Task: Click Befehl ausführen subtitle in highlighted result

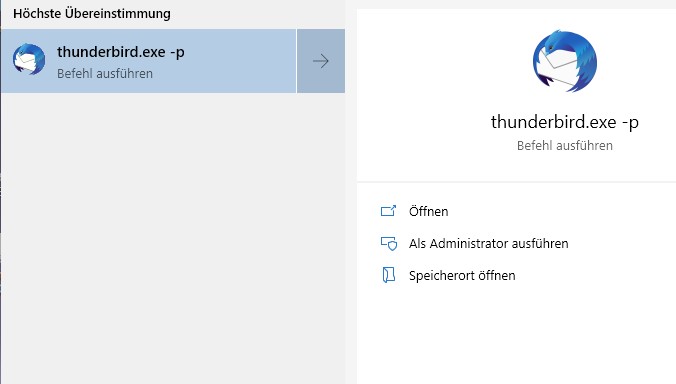Action: point(105,74)
